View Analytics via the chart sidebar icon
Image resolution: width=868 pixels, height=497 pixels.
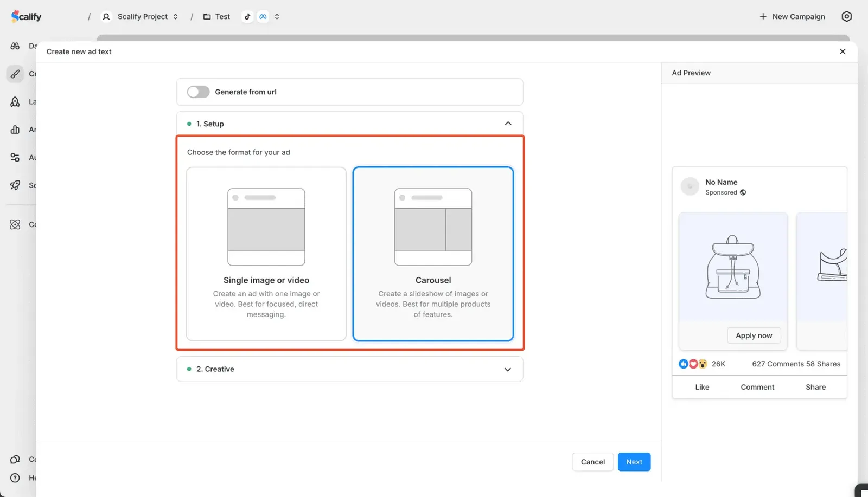click(15, 130)
